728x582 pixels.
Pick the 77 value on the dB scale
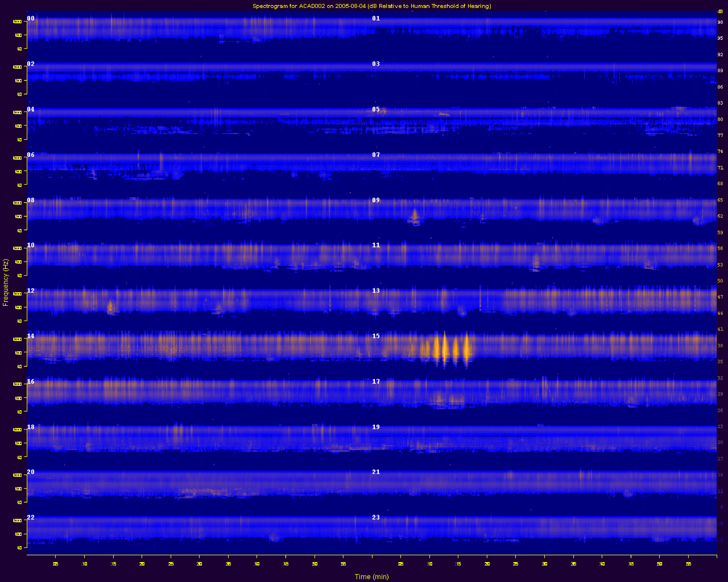pos(720,135)
